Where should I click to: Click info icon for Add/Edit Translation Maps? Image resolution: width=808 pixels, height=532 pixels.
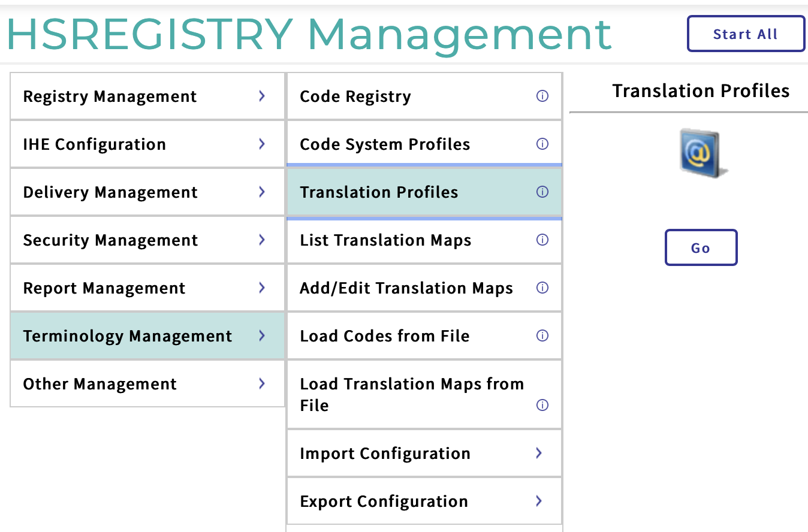pos(542,288)
